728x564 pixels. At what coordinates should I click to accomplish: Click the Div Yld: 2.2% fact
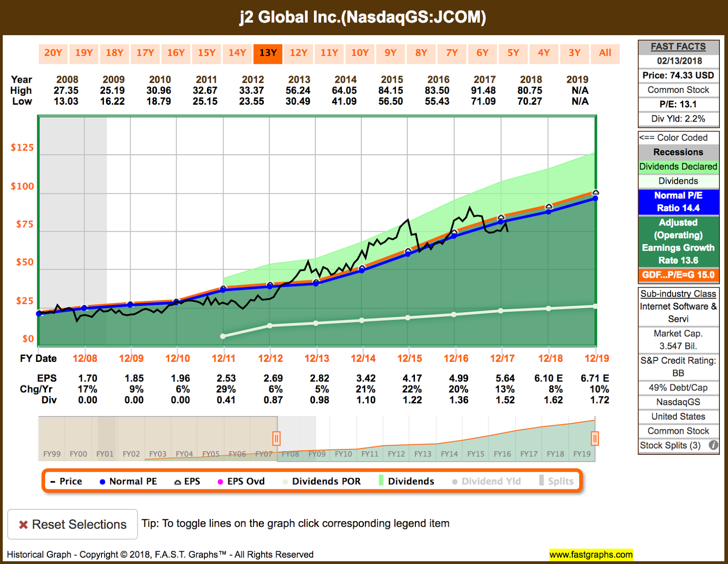point(678,119)
